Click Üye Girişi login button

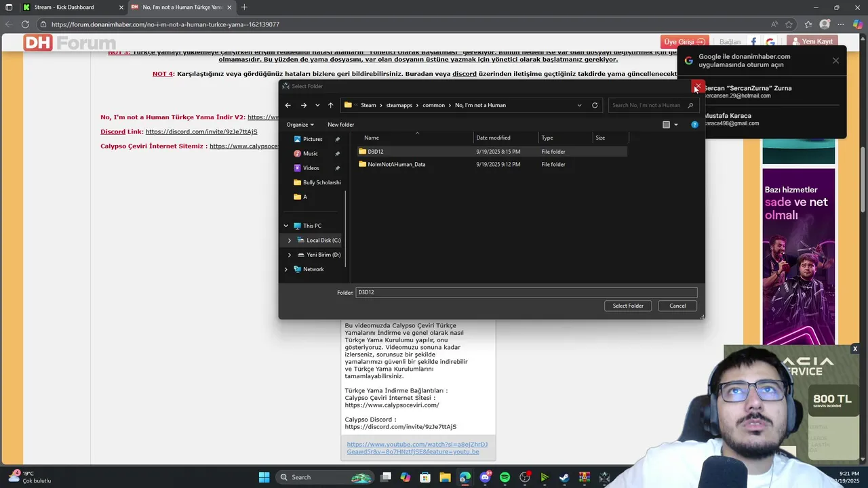tap(685, 42)
